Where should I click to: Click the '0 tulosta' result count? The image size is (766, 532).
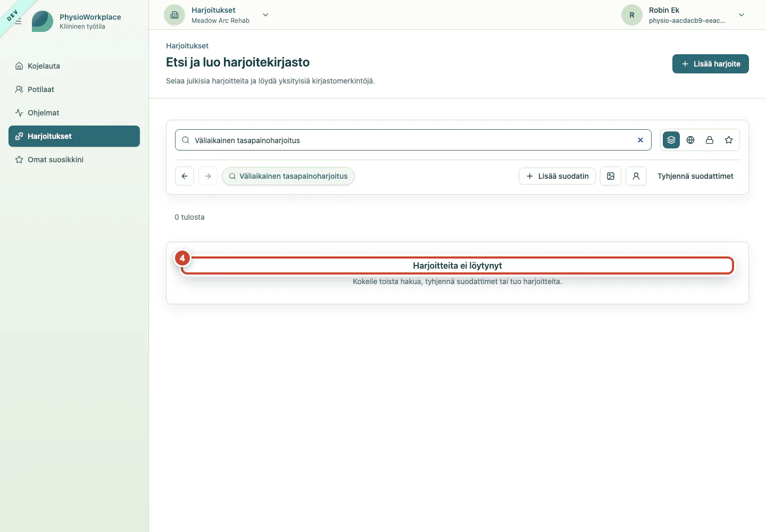click(189, 217)
